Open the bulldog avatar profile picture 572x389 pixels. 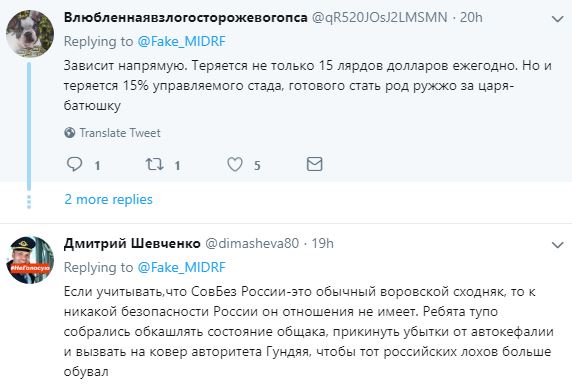30,34
